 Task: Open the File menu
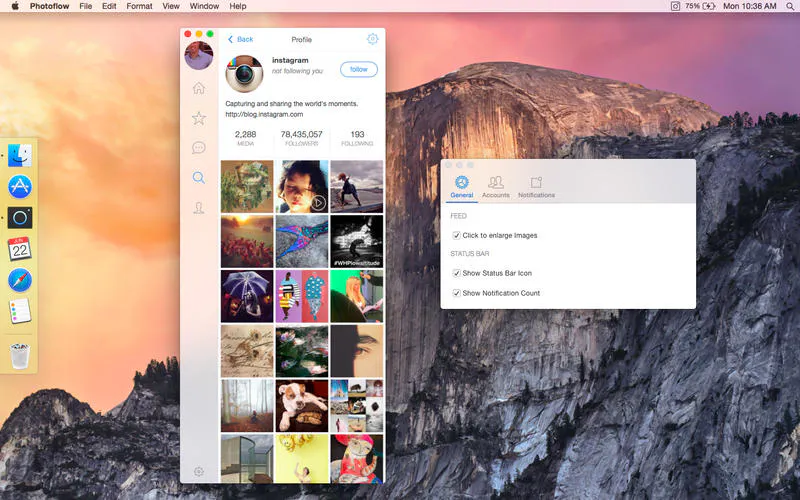click(x=86, y=6)
